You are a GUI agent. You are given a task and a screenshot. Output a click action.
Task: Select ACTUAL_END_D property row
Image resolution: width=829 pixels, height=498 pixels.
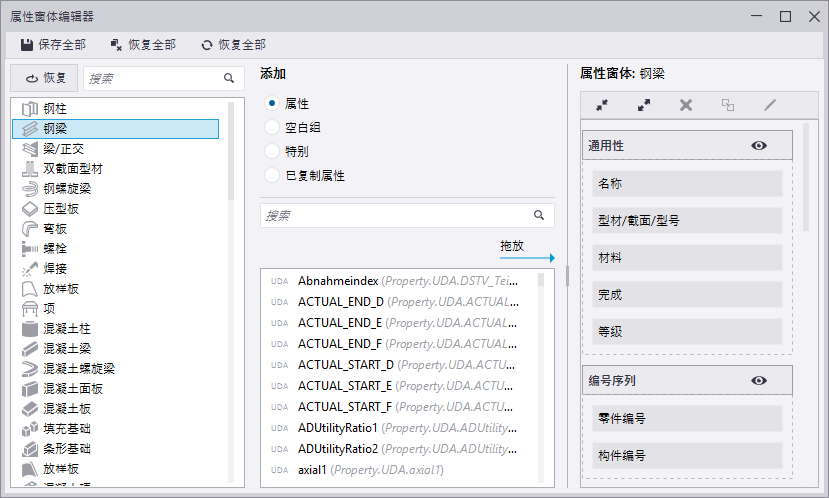coord(399,302)
